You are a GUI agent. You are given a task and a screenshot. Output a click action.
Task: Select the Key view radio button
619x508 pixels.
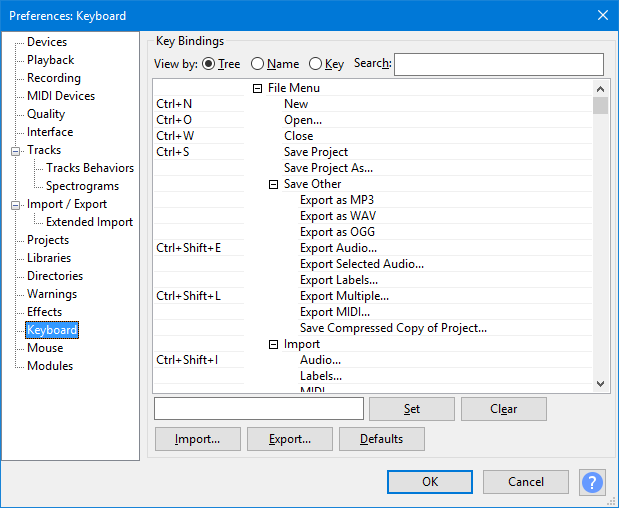point(315,64)
